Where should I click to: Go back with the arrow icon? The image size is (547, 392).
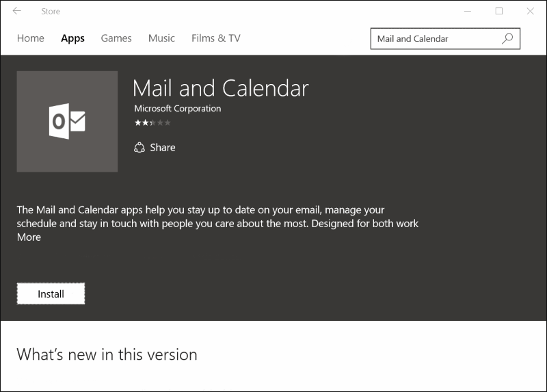click(16, 11)
